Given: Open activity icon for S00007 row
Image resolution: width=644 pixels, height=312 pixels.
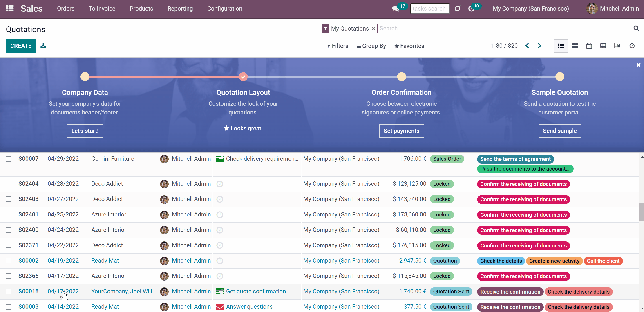Looking at the screenshot, I should coord(219,159).
